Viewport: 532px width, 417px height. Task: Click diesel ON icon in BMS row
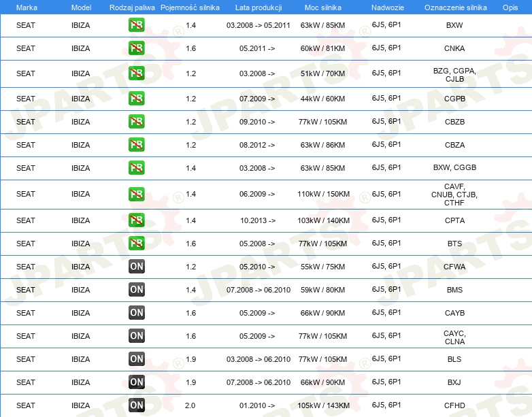pyautogui.click(x=136, y=289)
